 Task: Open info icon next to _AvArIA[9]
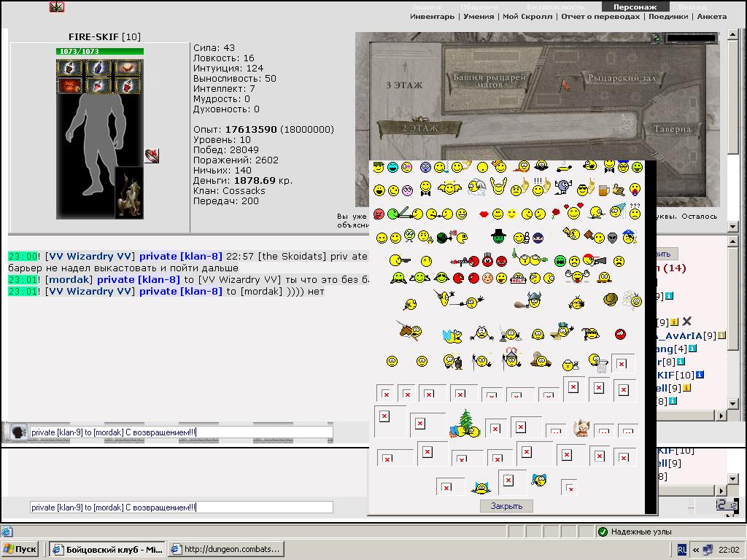[721, 335]
